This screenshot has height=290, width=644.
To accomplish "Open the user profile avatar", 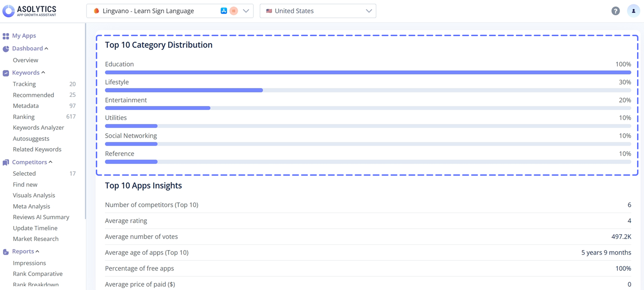I will tap(633, 11).
